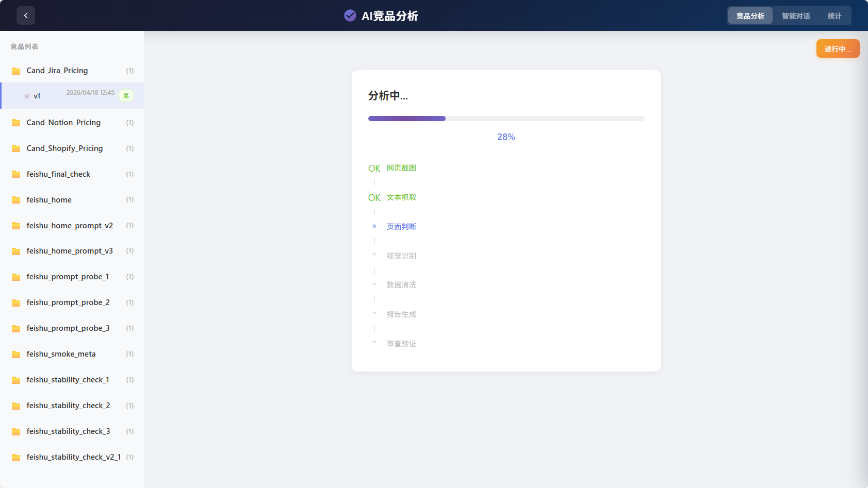Click the Cand_Shopify_Pricing folder icon
This screenshot has height=488, width=868.
tap(16, 148)
